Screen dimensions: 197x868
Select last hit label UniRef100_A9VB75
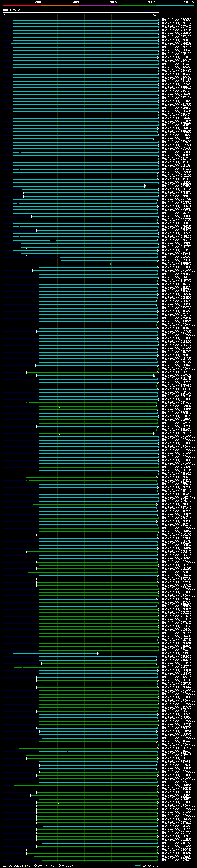click(177, 860)
